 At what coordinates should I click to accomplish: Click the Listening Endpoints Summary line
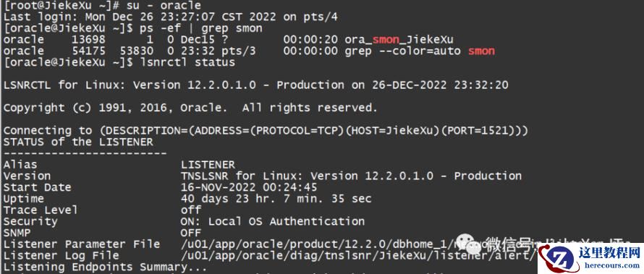pos(105,267)
